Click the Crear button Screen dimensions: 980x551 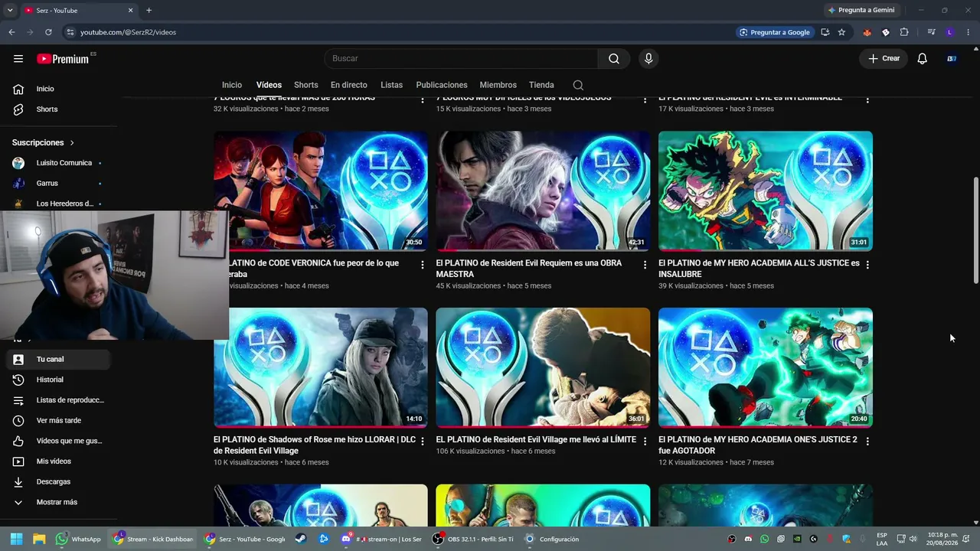tap(884, 59)
